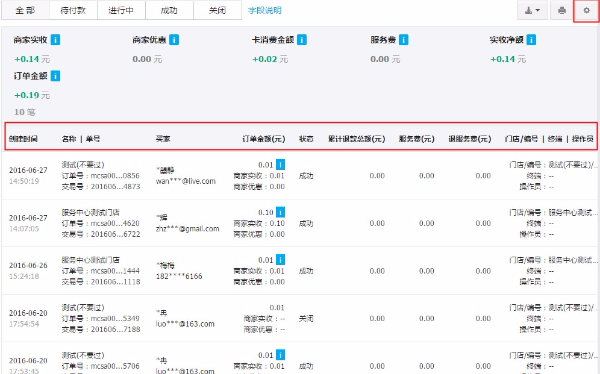Switch to the 关闭 tab
Screen dimensions: 600x374
coord(217,10)
